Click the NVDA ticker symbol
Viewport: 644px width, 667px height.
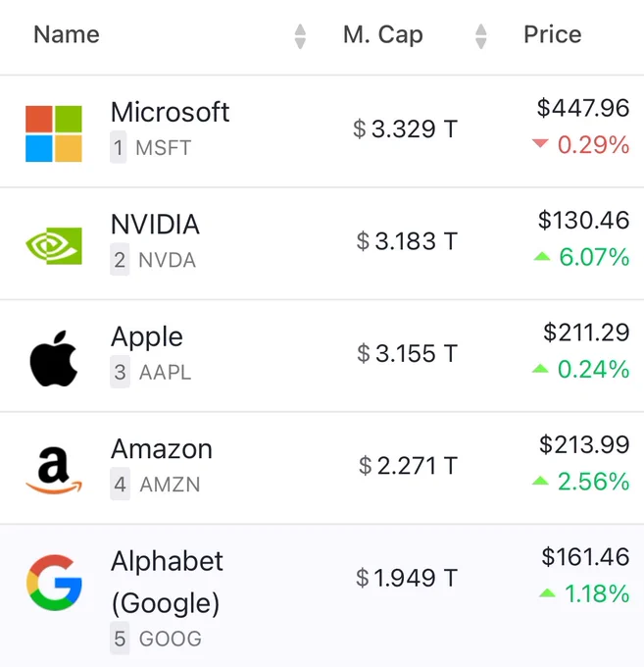[167, 260]
